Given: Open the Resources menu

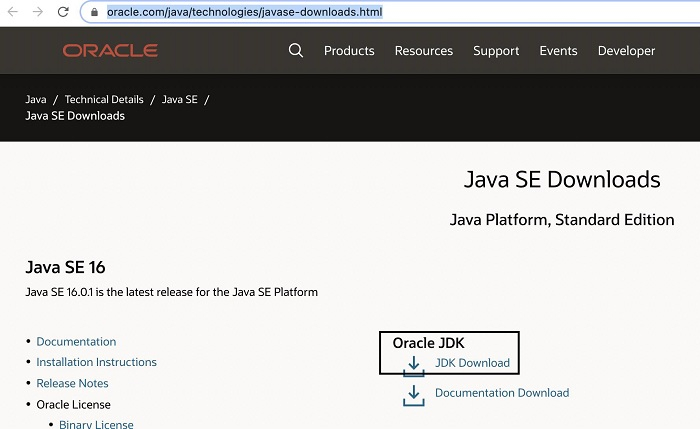Looking at the screenshot, I should [x=423, y=51].
